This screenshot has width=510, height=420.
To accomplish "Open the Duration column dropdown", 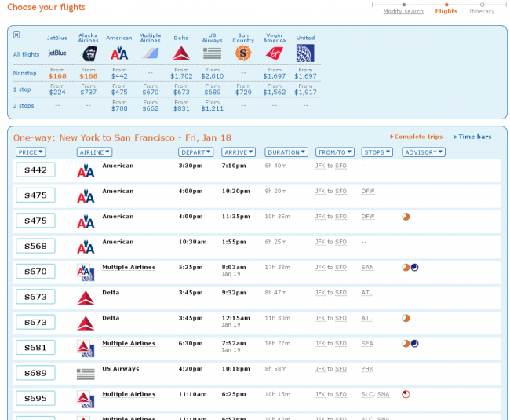I will [286, 152].
